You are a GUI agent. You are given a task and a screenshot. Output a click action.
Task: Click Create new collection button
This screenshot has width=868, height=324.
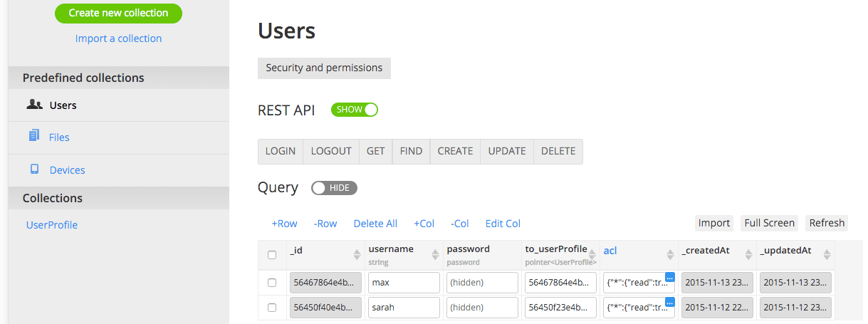click(118, 13)
